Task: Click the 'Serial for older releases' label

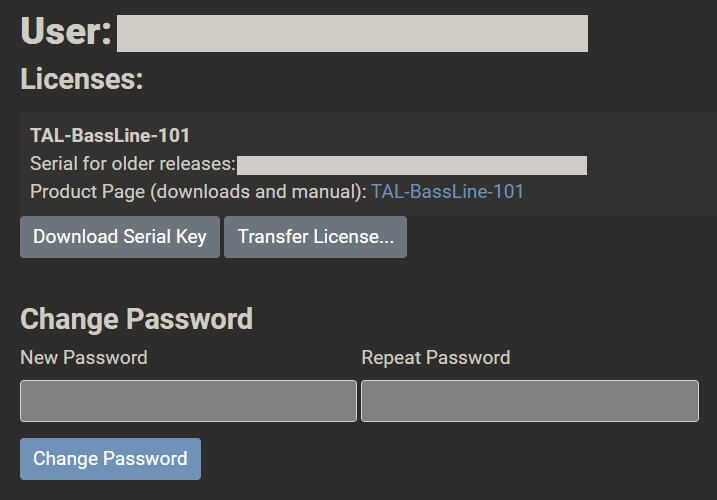Action: pos(132,164)
